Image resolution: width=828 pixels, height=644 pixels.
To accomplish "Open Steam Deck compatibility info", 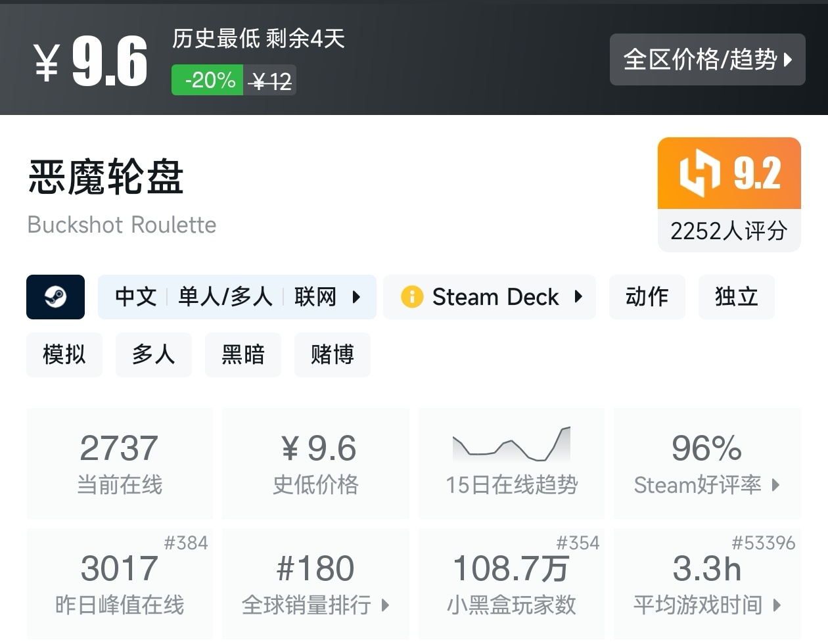I will (490, 297).
